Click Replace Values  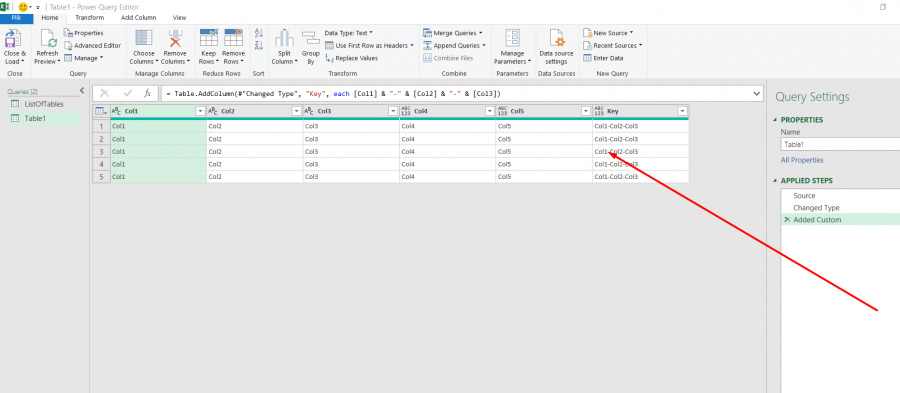tap(351, 58)
